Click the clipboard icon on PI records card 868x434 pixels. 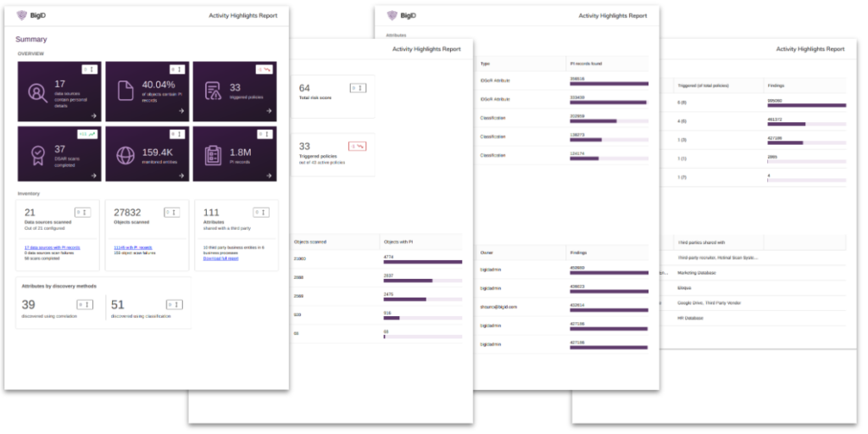(x=213, y=153)
